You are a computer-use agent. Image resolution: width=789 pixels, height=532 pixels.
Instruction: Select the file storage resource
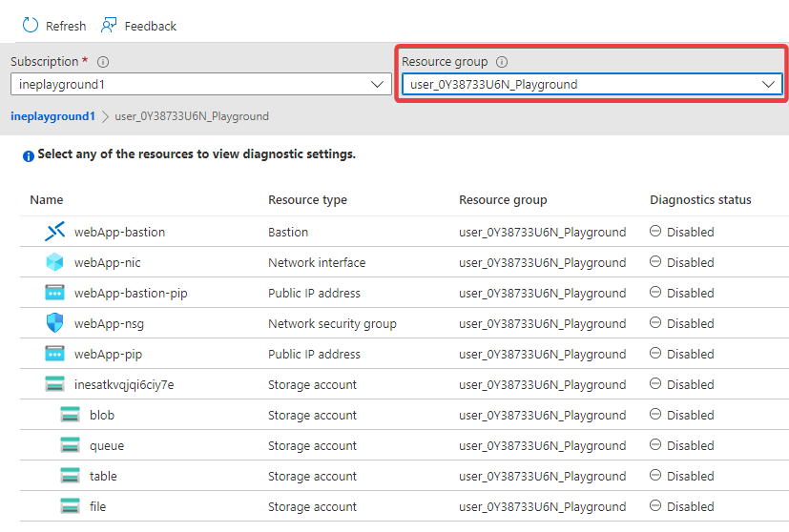click(99, 506)
